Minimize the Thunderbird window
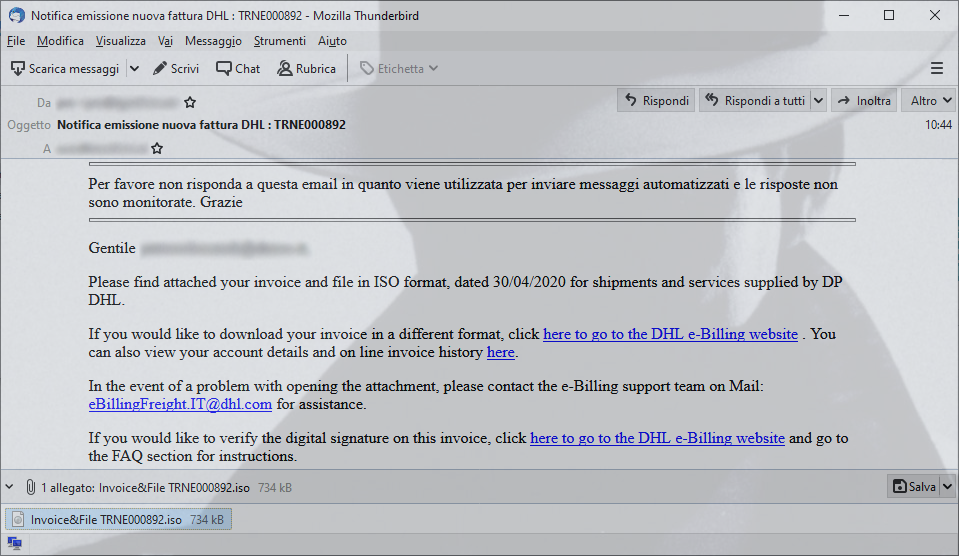This screenshot has width=959, height=556. (x=844, y=15)
